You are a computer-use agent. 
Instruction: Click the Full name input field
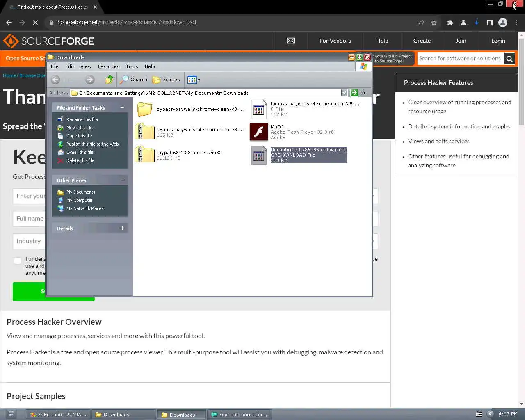30,219
